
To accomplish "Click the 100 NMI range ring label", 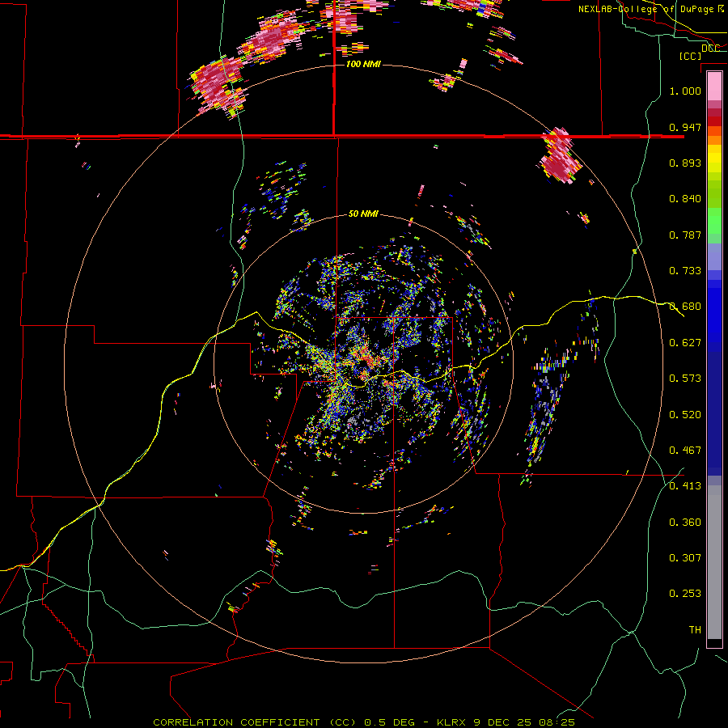I will tap(363, 64).
